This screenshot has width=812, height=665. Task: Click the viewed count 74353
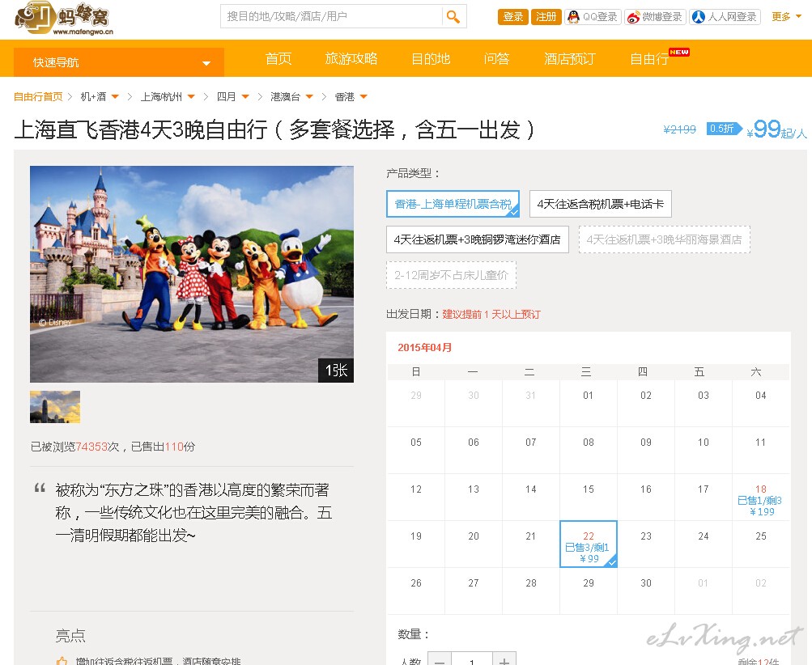click(91, 447)
